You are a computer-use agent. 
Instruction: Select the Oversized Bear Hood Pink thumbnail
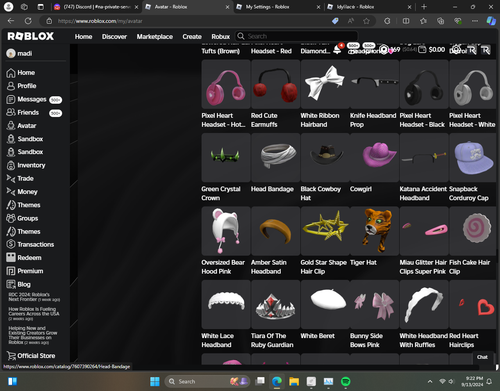[226, 231]
